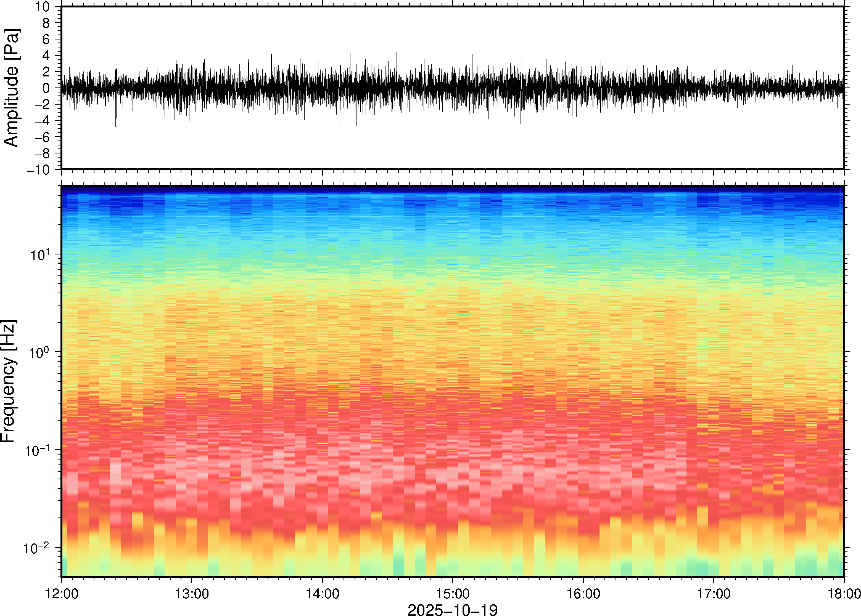
Task: Click the 10 amplitude tick label
Action: point(42,7)
